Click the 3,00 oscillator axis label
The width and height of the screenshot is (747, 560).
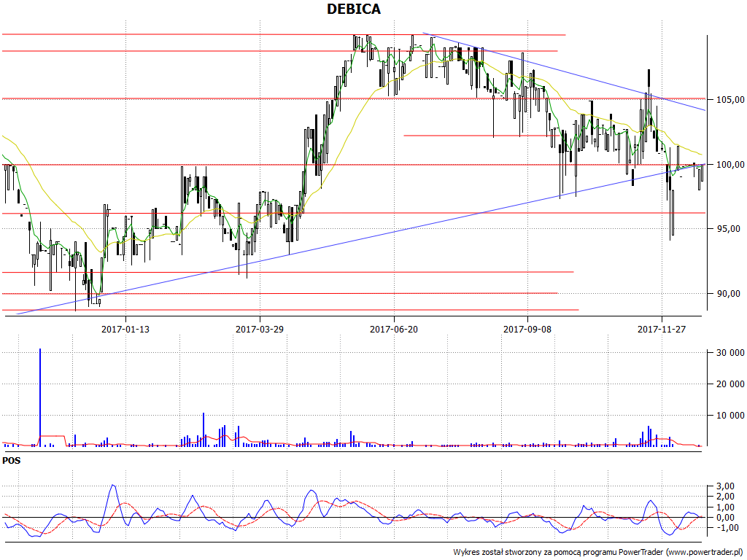click(726, 486)
